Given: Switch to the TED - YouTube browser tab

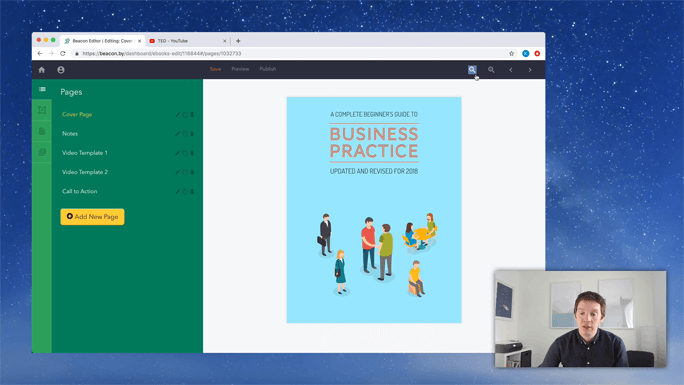Looking at the screenshot, I should click(188, 41).
